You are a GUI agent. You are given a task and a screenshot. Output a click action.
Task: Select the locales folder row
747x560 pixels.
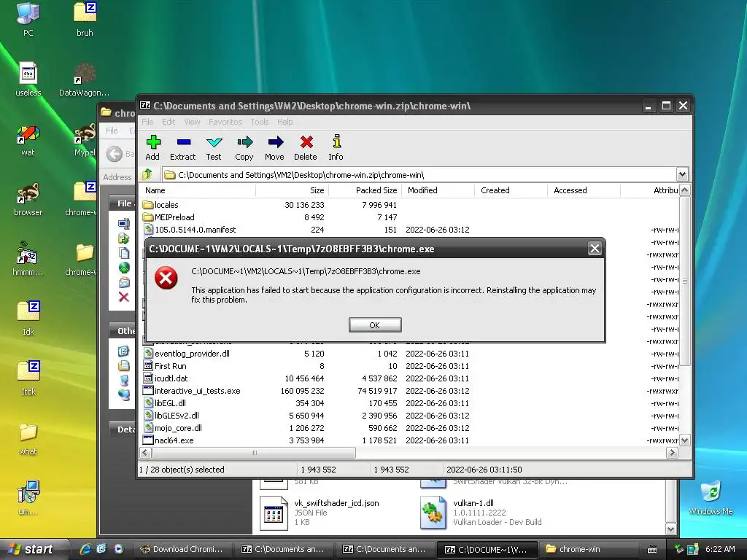pyautogui.click(x=409, y=205)
